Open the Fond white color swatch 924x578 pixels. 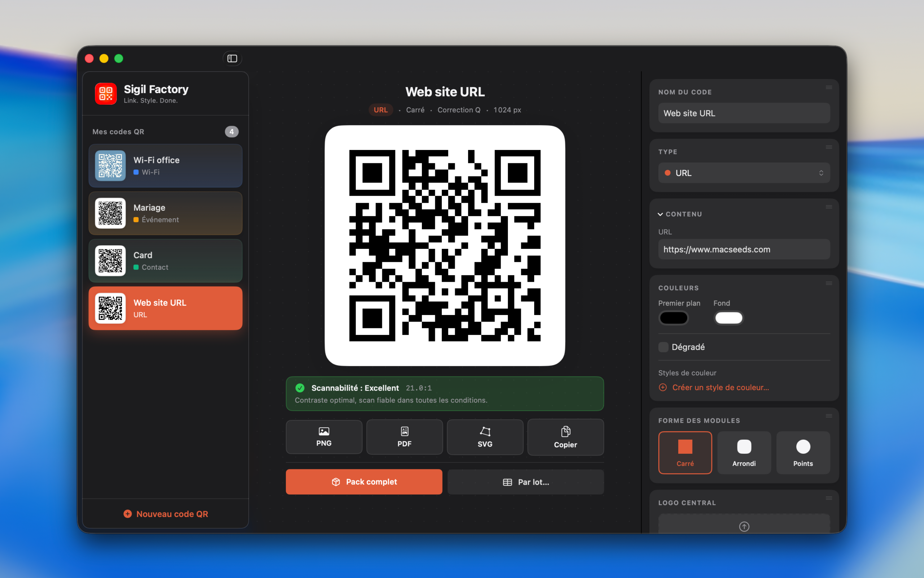click(728, 318)
